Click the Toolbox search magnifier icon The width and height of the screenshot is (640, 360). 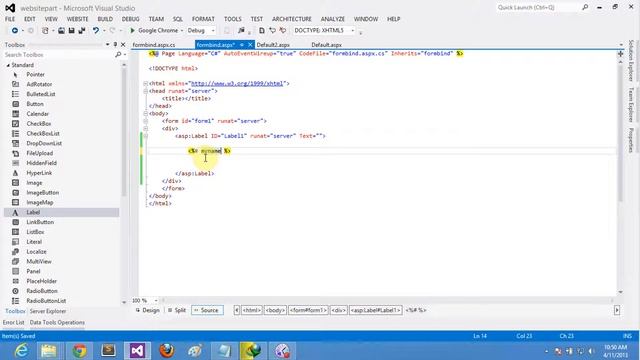(118, 55)
